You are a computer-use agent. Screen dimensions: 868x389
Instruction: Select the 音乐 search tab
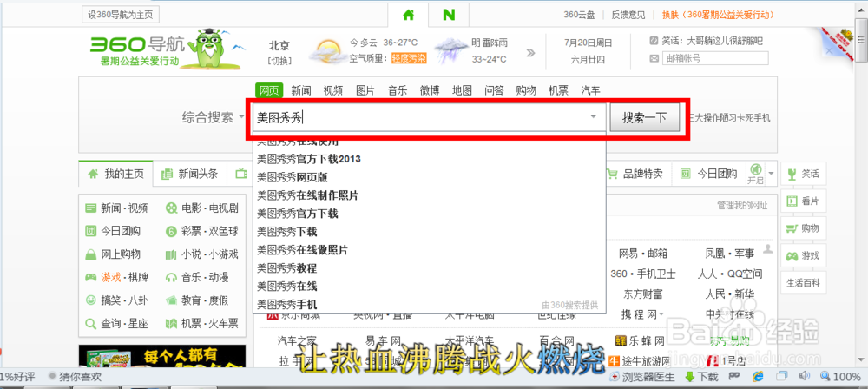point(398,90)
